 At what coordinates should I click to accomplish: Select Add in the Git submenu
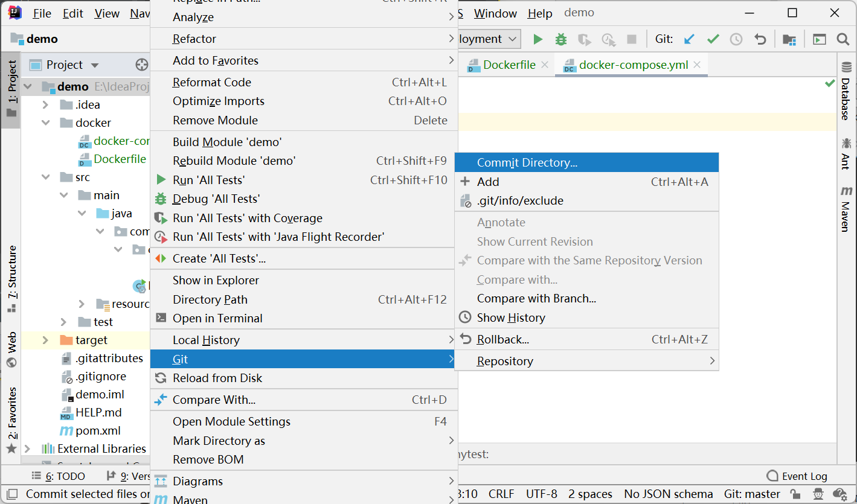tap(586, 182)
